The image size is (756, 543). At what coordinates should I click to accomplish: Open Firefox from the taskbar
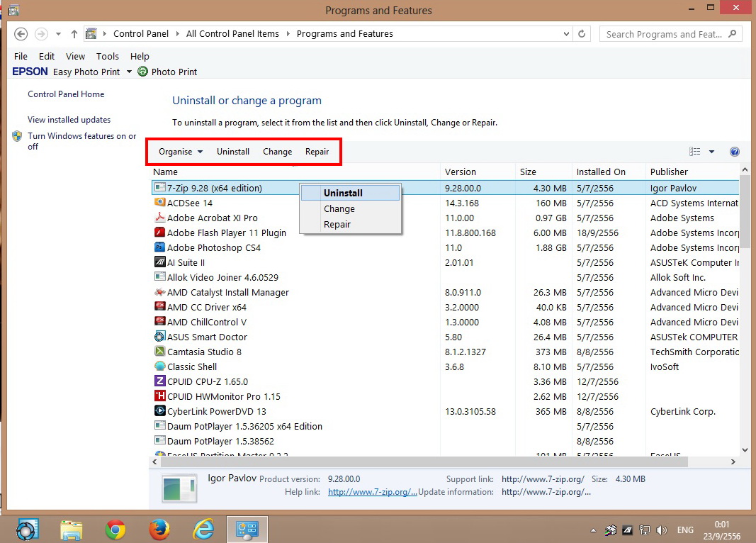click(x=159, y=530)
